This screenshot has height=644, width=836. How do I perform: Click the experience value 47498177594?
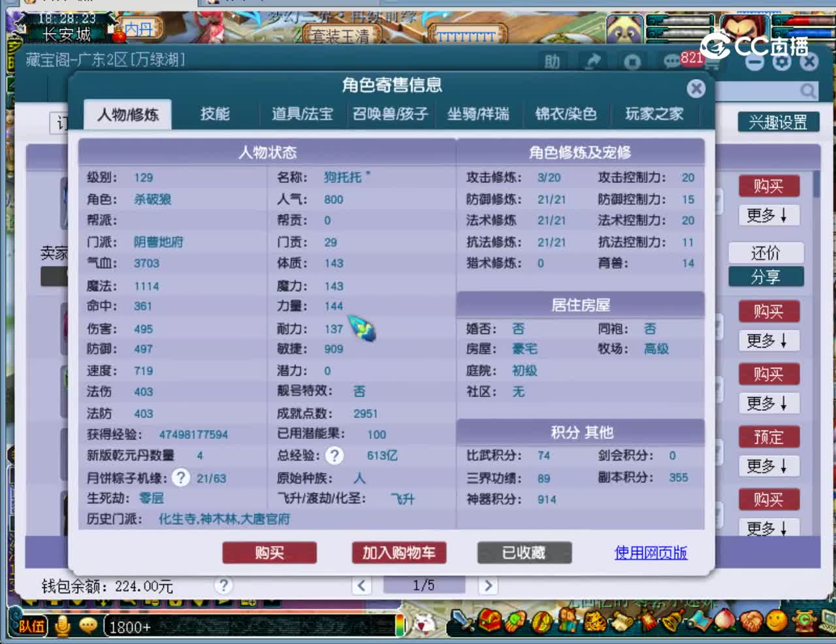(193, 434)
